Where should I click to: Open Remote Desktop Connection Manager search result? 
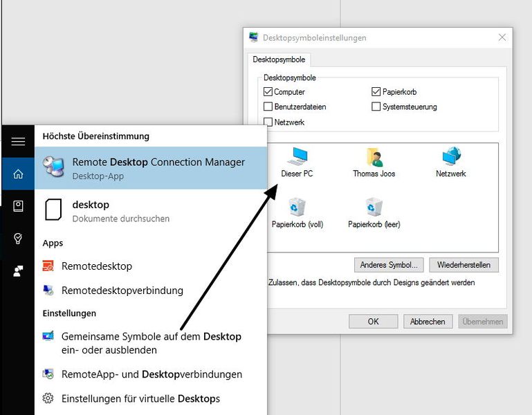click(x=151, y=168)
